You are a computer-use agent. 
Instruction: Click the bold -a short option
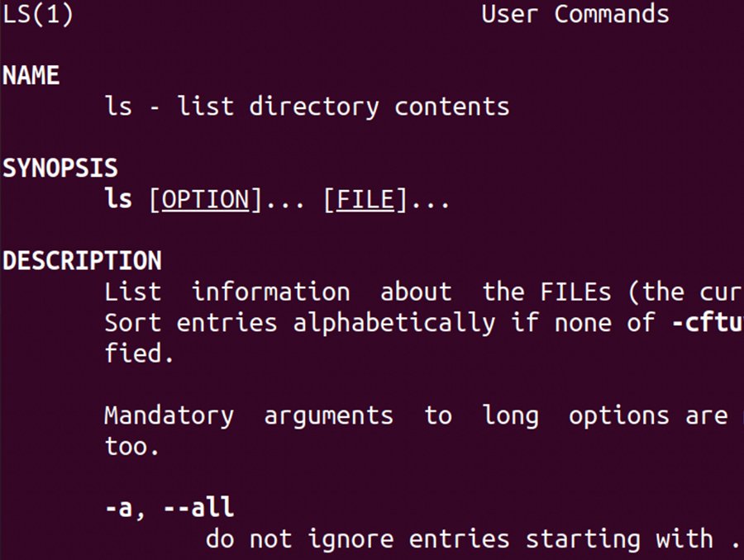(118, 508)
